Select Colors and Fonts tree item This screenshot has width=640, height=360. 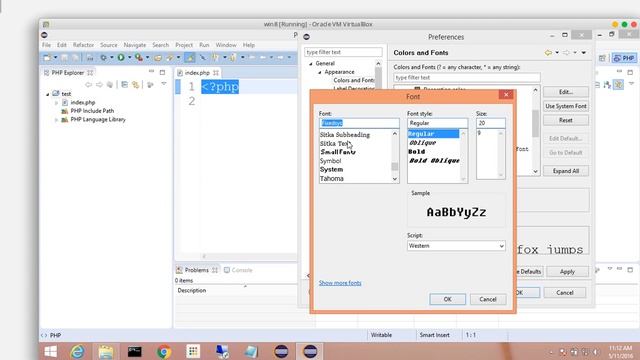[353, 80]
